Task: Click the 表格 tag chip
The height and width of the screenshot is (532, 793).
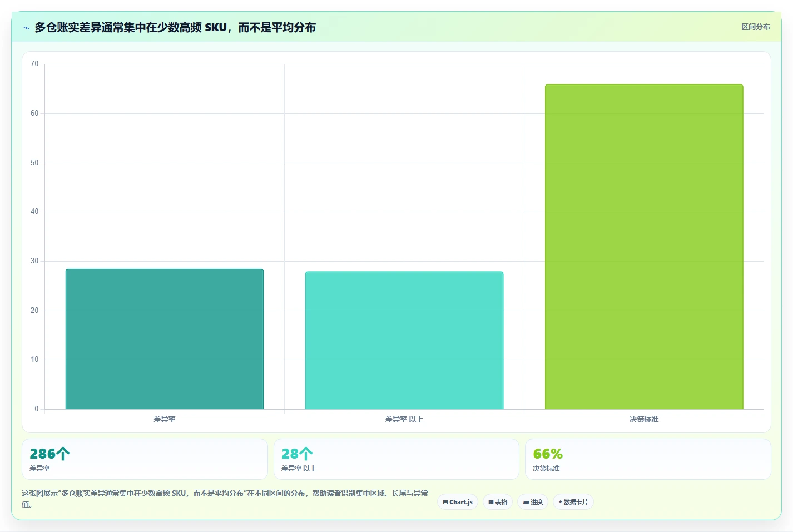Action: click(x=498, y=502)
